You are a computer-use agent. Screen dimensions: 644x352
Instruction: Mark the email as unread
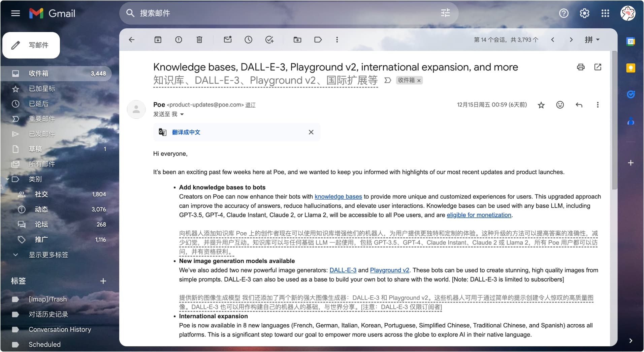click(x=228, y=40)
